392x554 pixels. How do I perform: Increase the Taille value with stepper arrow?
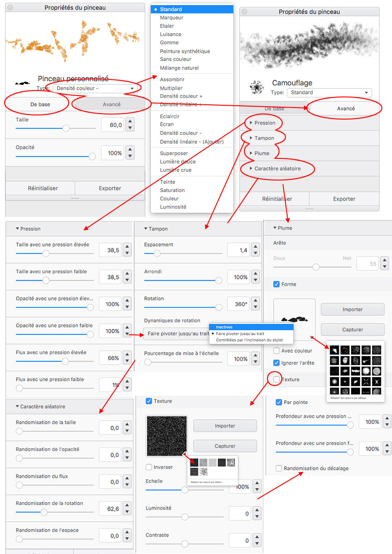tap(130, 121)
